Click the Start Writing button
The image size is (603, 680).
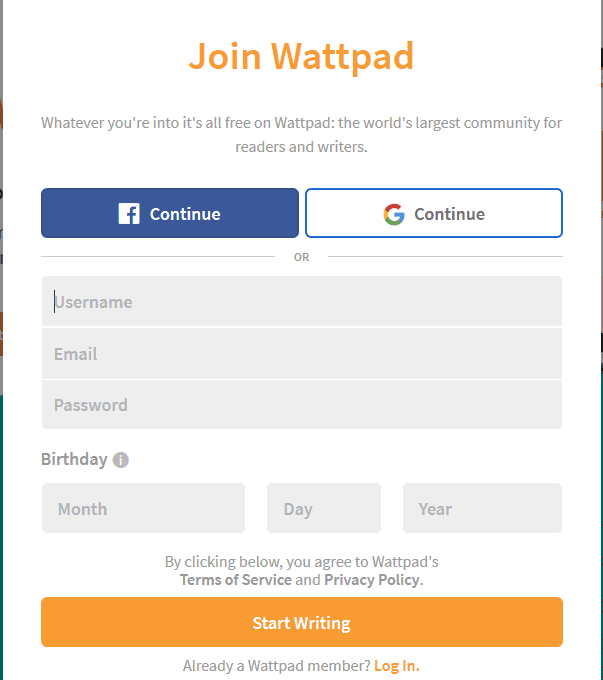(302, 622)
